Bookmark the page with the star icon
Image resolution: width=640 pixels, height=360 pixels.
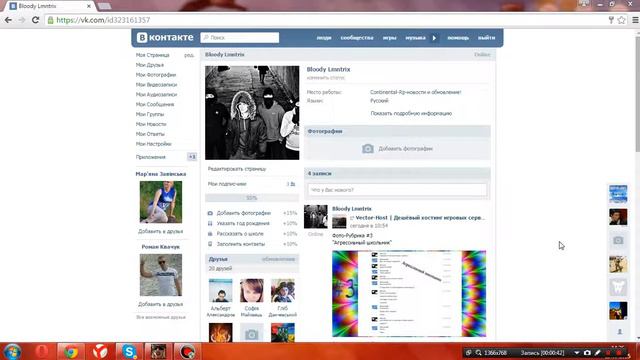click(621, 20)
